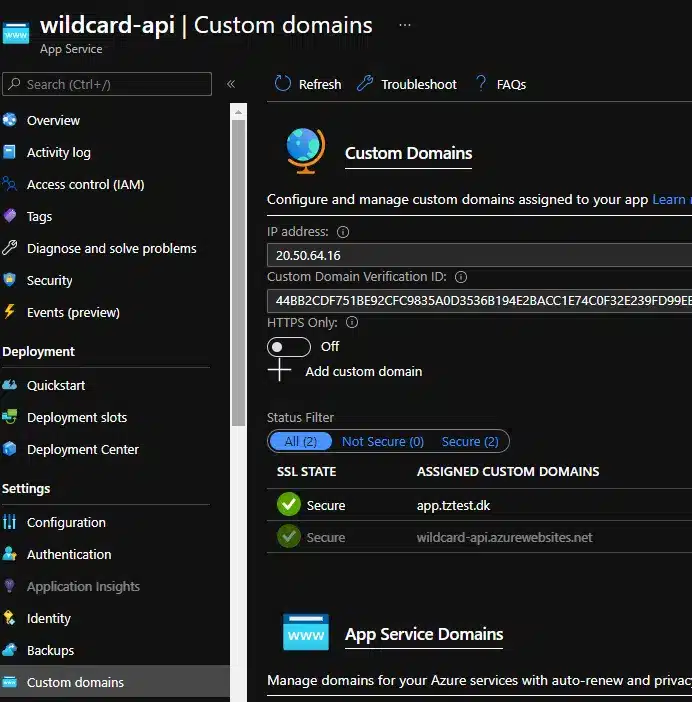Image resolution: width=692 pixels, height=702 pixels.
Task: Click Add custom domain link
Action: pos(363,371)
